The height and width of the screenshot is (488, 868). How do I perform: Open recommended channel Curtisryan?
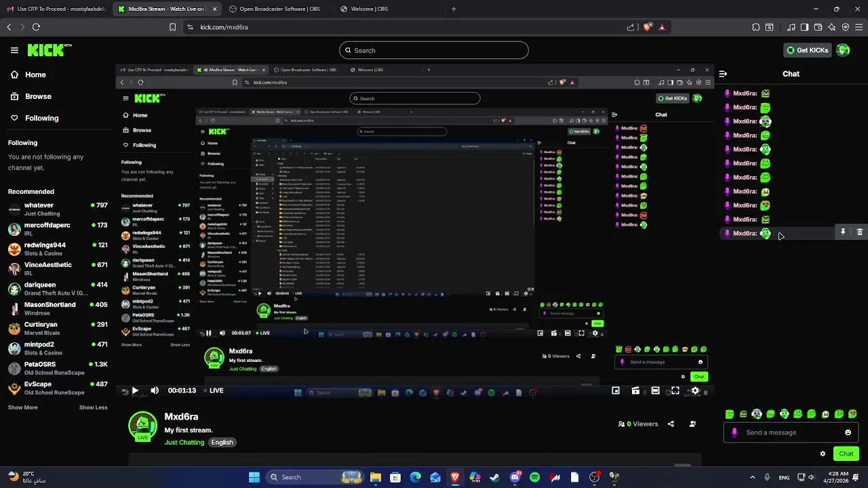click(x=58, y=328)
